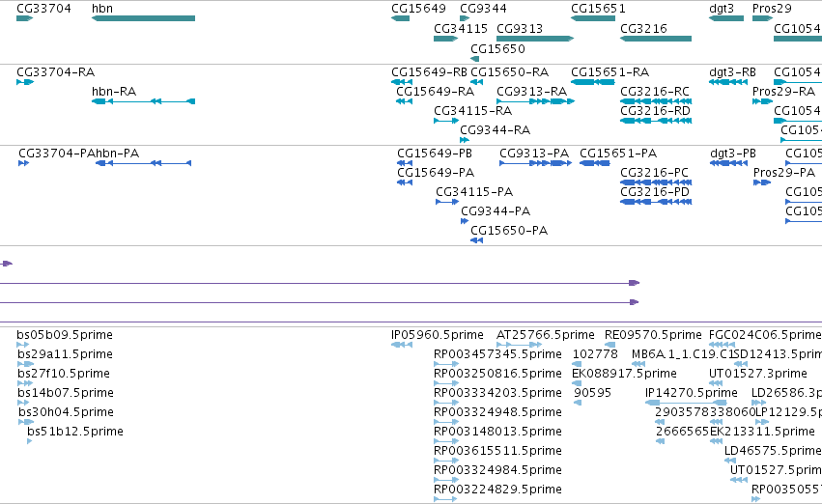Image resolution: width=822 pixels, height=504 pixels.
Task: Open EST bs27f10.5prime label
Action: coord(64,374)
